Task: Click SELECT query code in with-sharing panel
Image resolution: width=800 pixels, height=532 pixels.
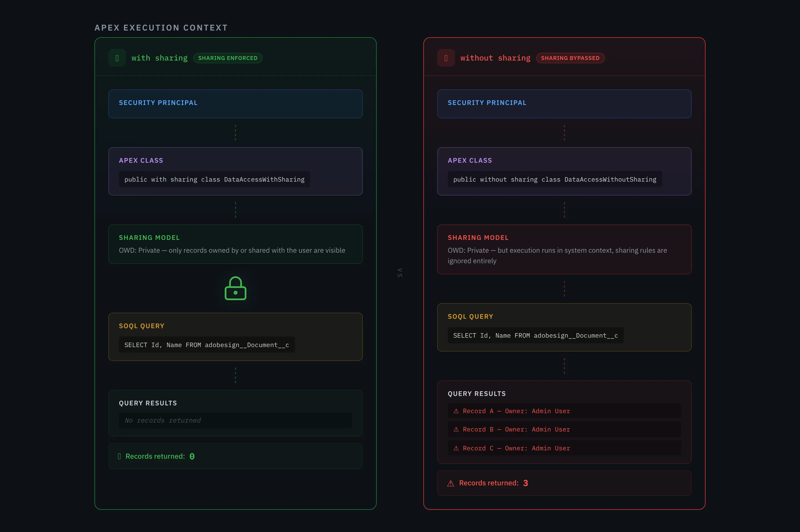Action: [x=207, y=345]
